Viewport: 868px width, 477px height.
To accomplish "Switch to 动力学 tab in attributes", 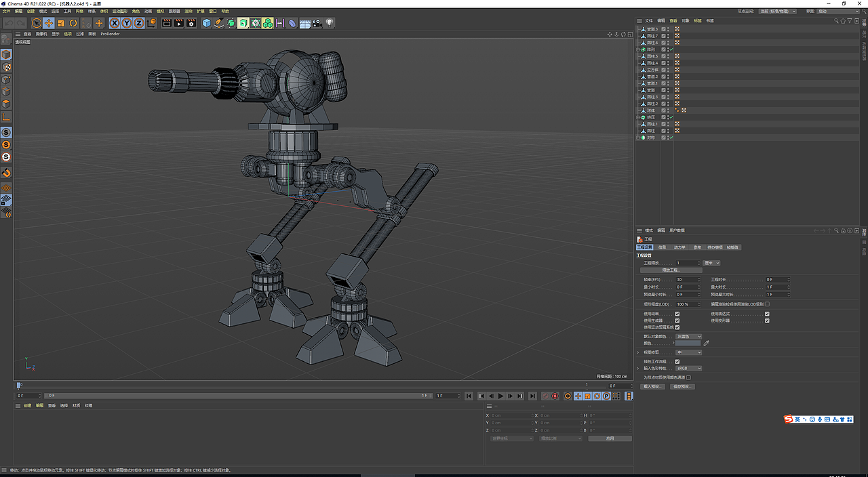I will [x=679, y=247].
